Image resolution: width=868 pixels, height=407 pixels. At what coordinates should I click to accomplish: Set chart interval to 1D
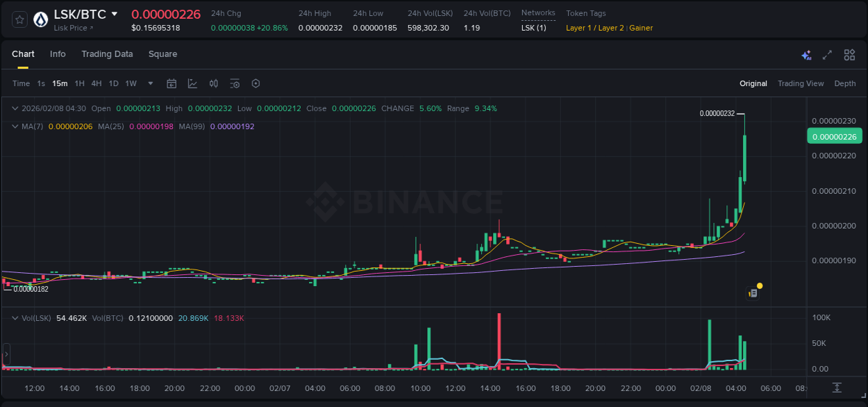pyautogui.click(x=113, y=83)
